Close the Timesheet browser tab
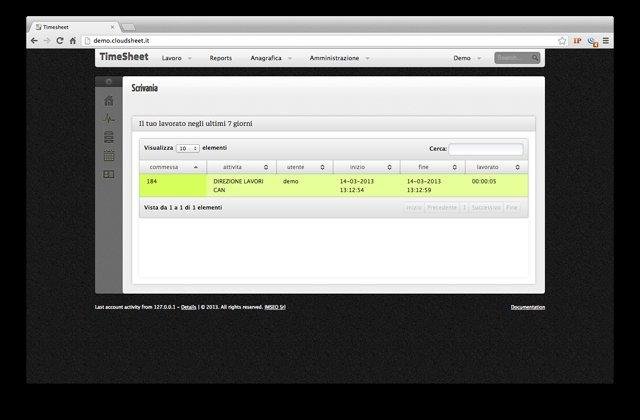Screen dimensions: 640x420 [x=113, y=27]
